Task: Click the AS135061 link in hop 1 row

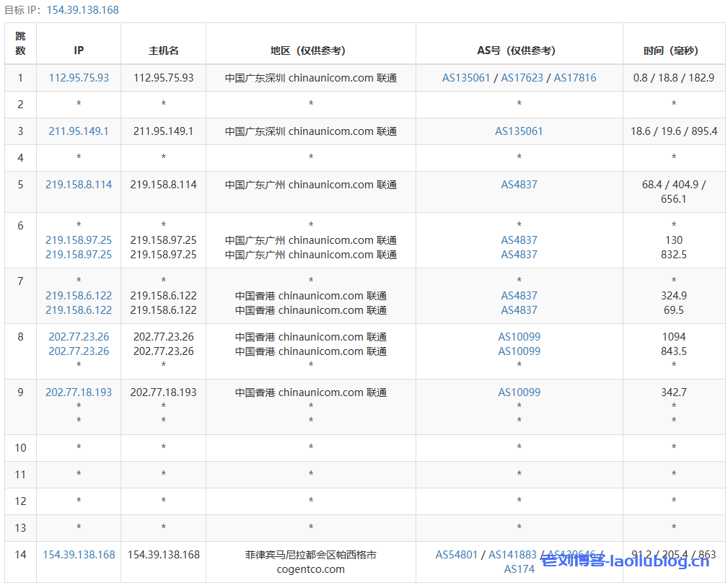Action: [x=466, y=78]
